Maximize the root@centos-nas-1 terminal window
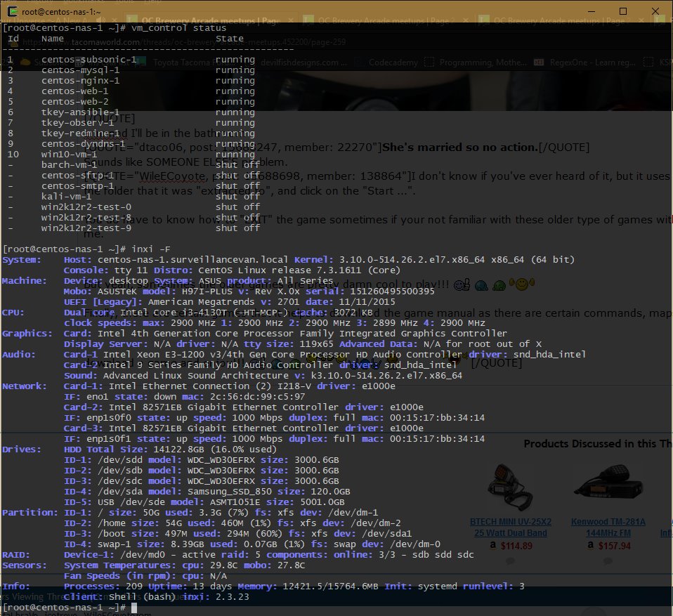 623,11
